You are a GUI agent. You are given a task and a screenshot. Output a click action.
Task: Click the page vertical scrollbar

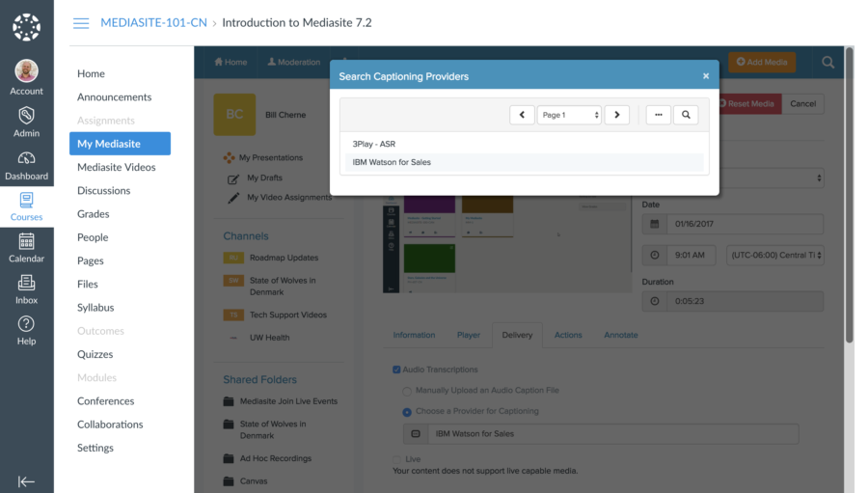[850, 195]
